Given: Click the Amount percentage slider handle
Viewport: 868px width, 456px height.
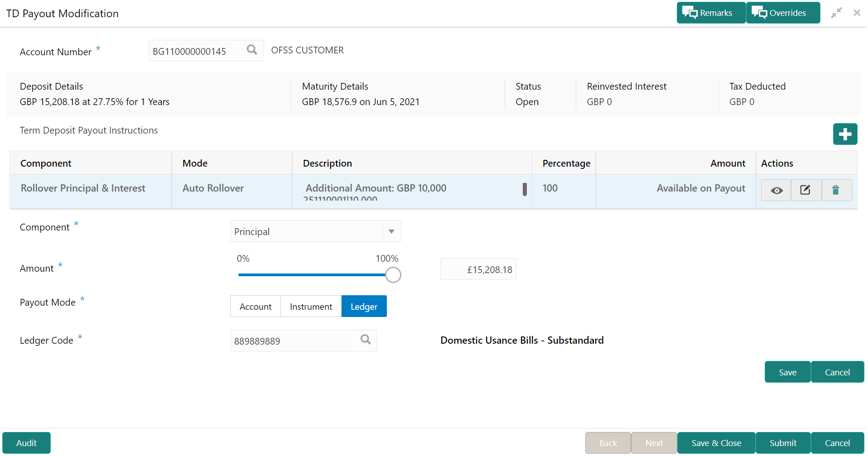Looking at the screenshot, I should pyautogui.click(x=393, y=275).
